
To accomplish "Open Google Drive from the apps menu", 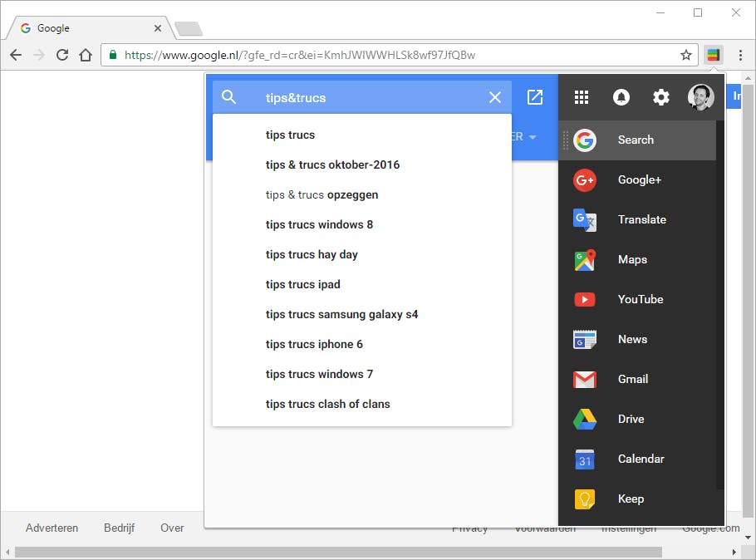I will 631,419.
